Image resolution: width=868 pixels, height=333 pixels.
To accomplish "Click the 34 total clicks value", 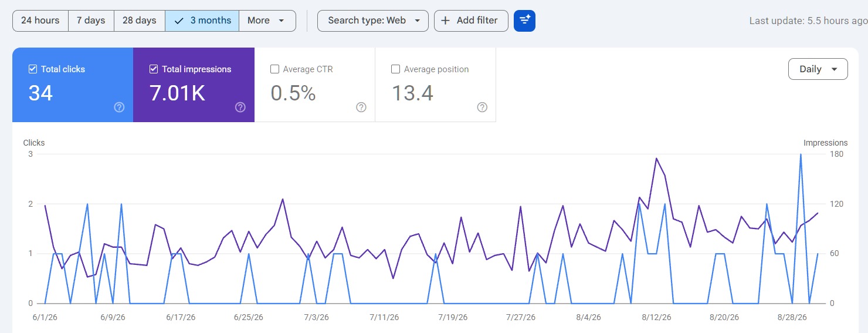I will [x=40, y=93].
